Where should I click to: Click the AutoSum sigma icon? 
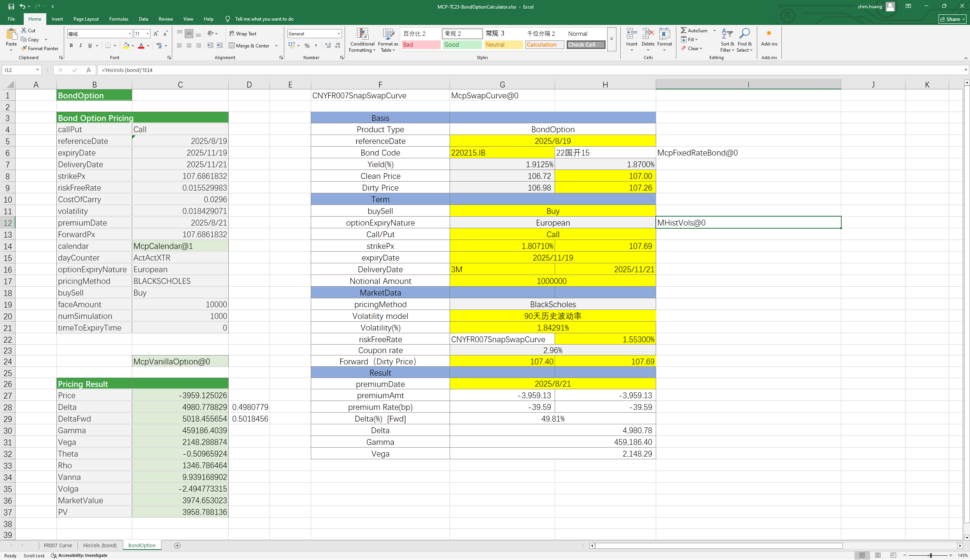coord(683,30)
